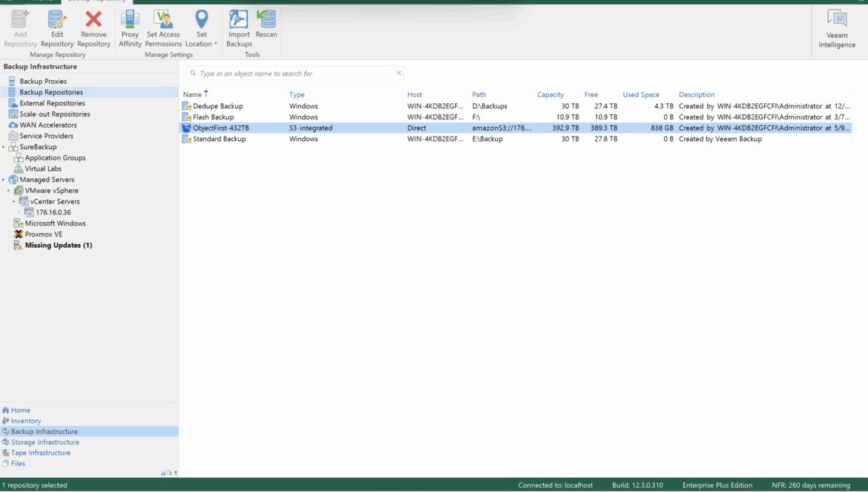The image size is (868, 492).
Task: Expand the 176.16.0.36 server arrow
Action: pyautogui.click(x=19, y=212)
